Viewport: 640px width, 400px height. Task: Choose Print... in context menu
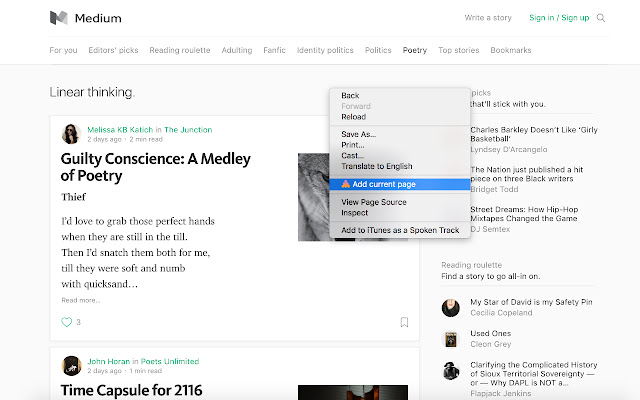pos(400,145)
